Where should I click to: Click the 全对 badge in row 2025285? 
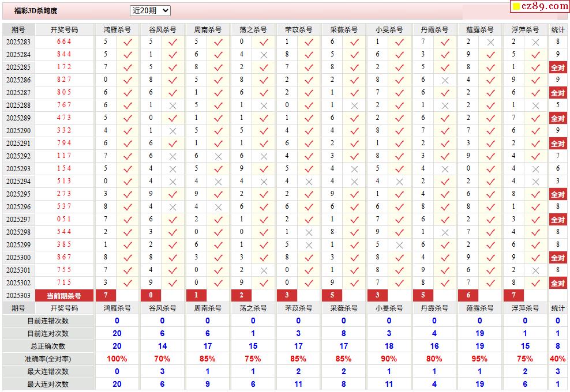click(557, 67)
